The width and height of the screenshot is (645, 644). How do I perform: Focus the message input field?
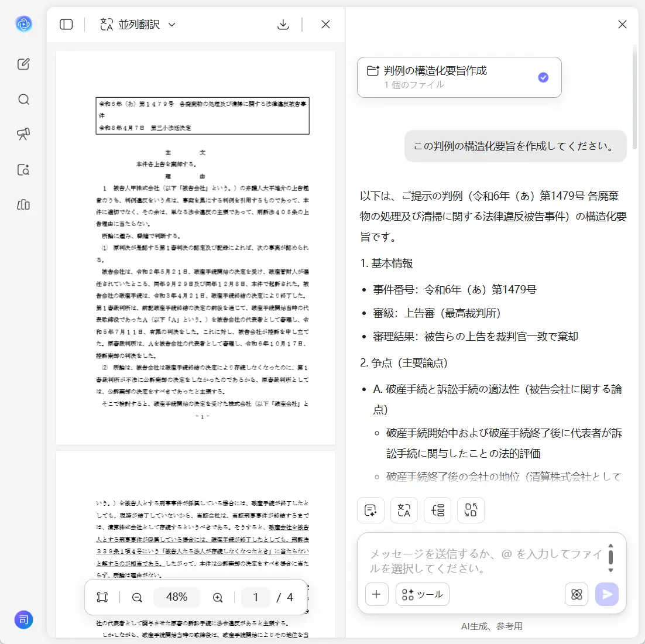point(485,561)
